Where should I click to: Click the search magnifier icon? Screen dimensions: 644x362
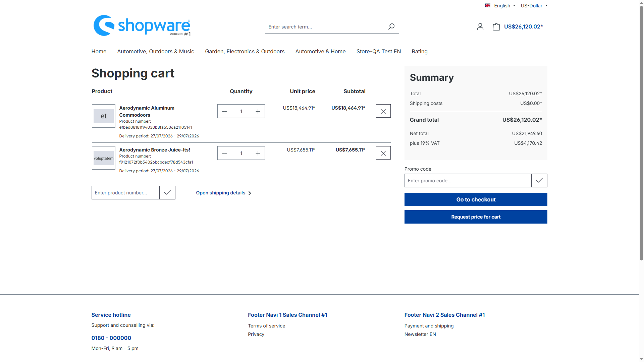391,26
